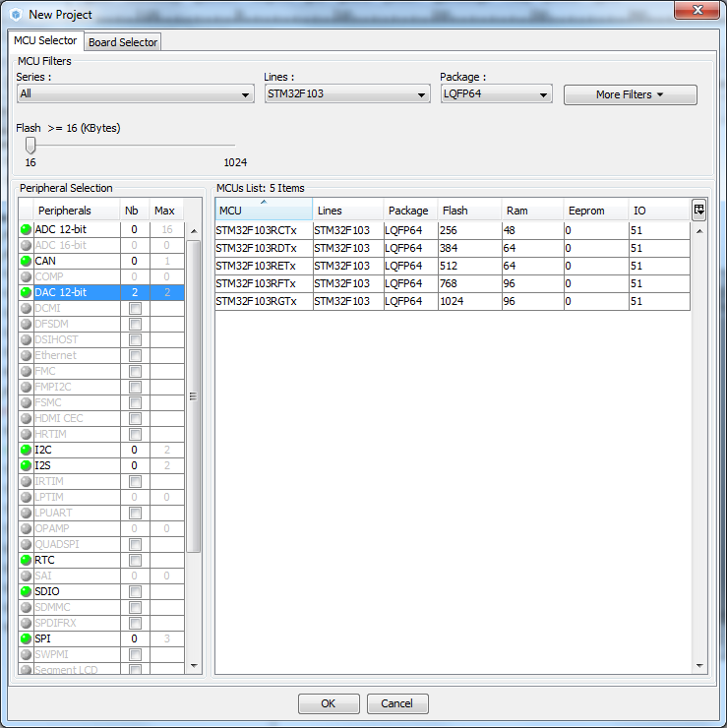Click the gray status icon beside FSMC
The width and height of the screenshot is (727, 728).
pyautogui.click(x=26, y=402)
